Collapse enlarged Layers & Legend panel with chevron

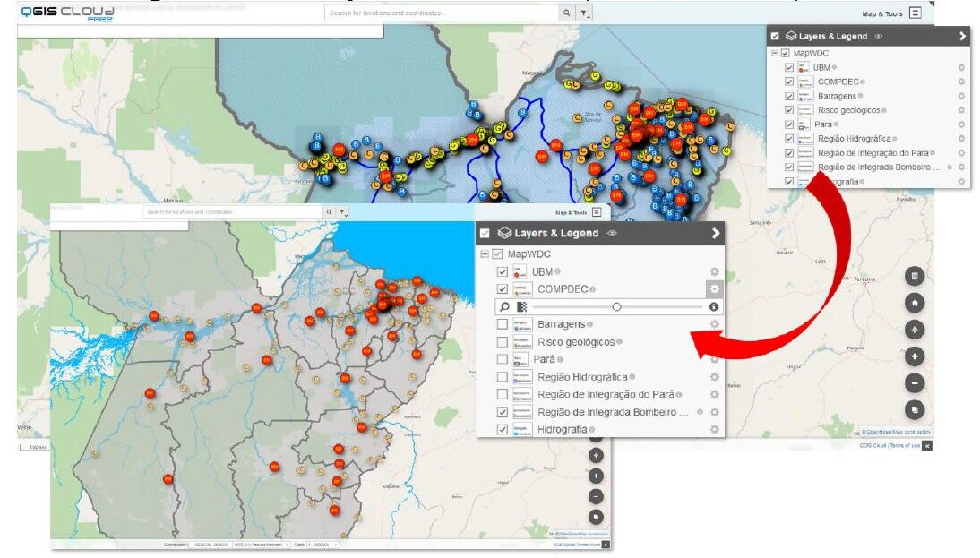(716, 233)
